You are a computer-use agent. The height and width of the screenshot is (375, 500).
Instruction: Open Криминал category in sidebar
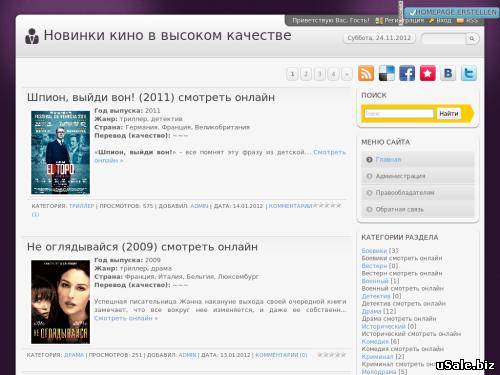pyautogui.click(x=377, y=357)
